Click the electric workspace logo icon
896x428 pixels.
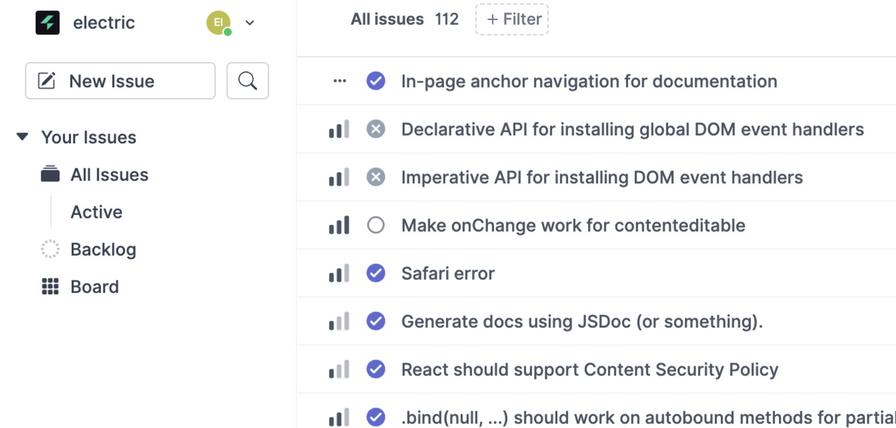point(47,22)
